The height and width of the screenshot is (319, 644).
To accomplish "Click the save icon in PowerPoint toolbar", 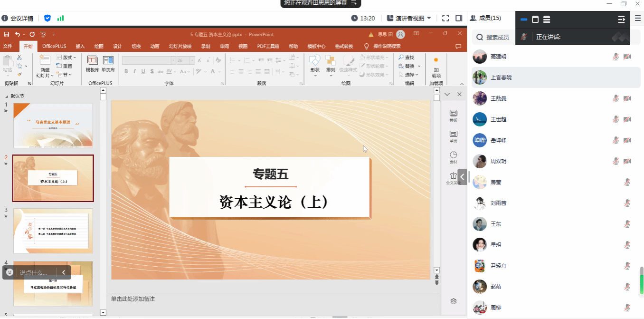I will tap(7, 34).
